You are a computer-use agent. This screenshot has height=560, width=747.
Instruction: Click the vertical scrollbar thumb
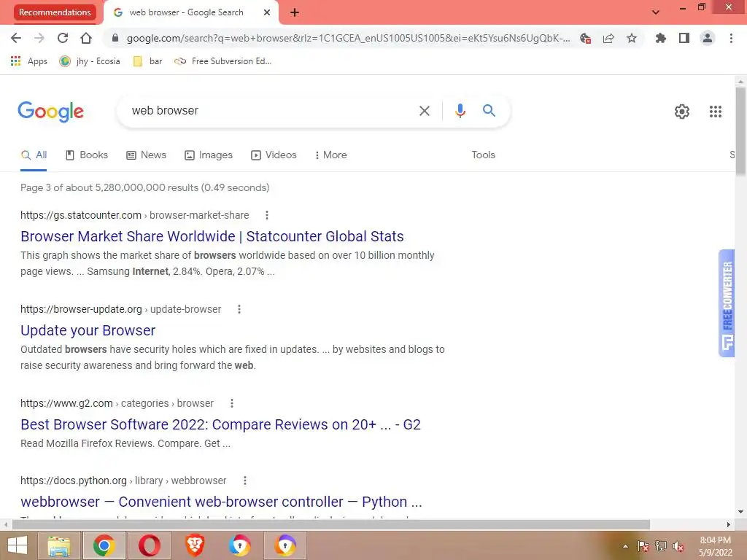point(740,131)
